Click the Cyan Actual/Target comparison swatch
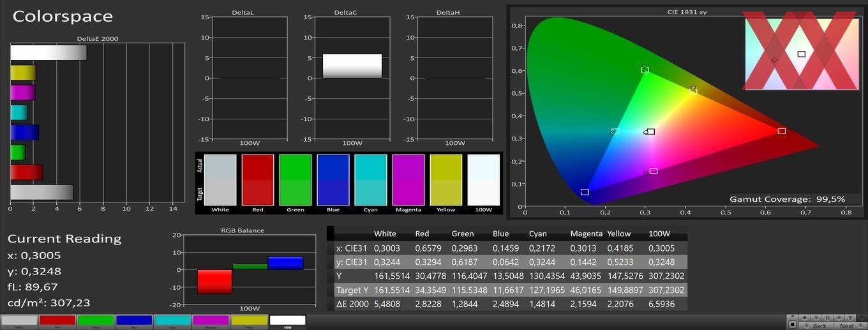868x330 pixels. 371,180
